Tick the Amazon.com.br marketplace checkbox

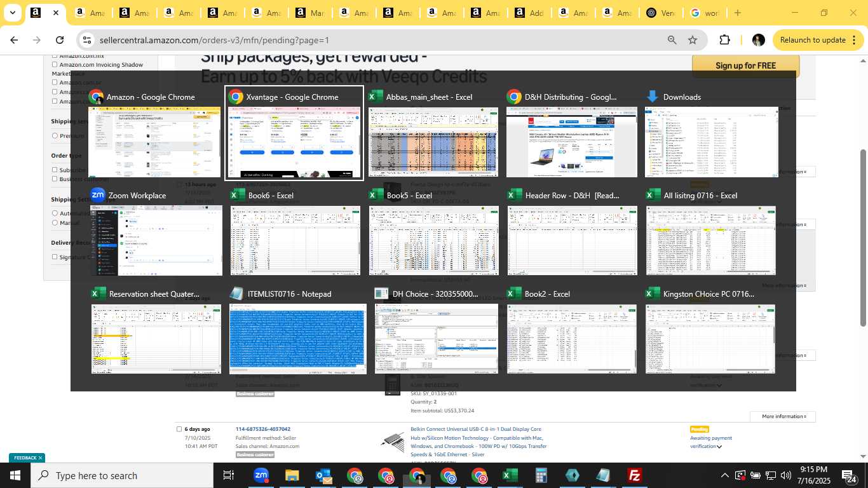click(55, 83)
